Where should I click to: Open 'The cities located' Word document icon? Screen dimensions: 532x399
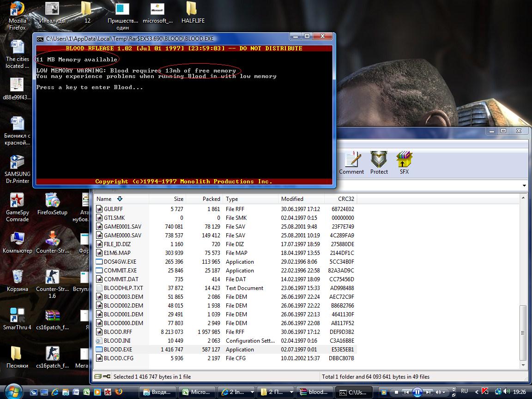tap(17, 54)
